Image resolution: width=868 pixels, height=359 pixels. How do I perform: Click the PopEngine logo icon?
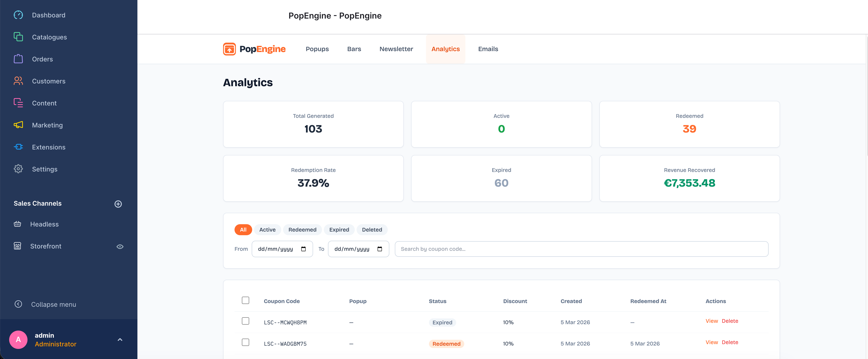pos(229,49)
